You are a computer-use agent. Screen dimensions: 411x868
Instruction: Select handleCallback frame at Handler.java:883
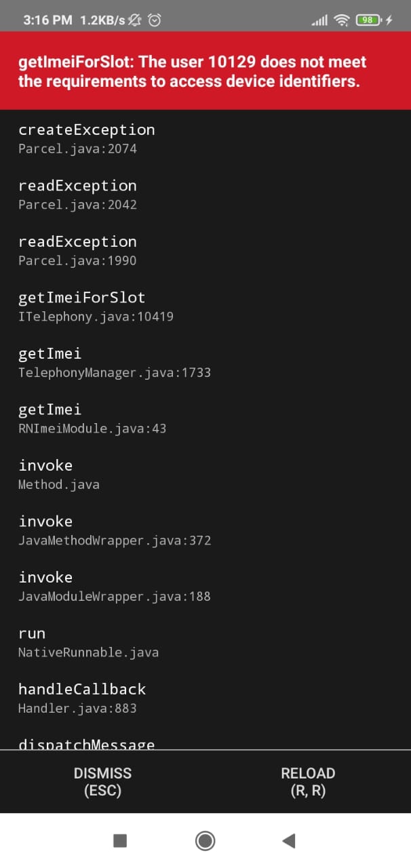[206, 698]
